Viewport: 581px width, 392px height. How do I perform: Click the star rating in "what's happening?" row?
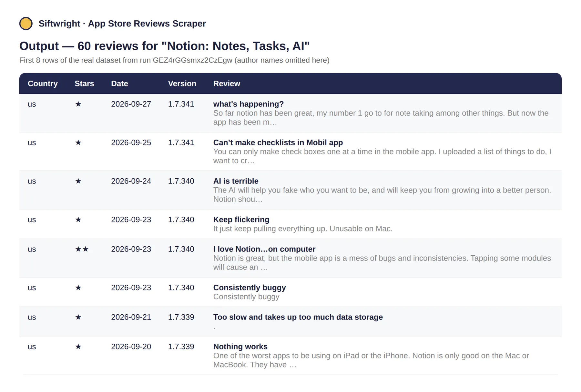point(78,104)
